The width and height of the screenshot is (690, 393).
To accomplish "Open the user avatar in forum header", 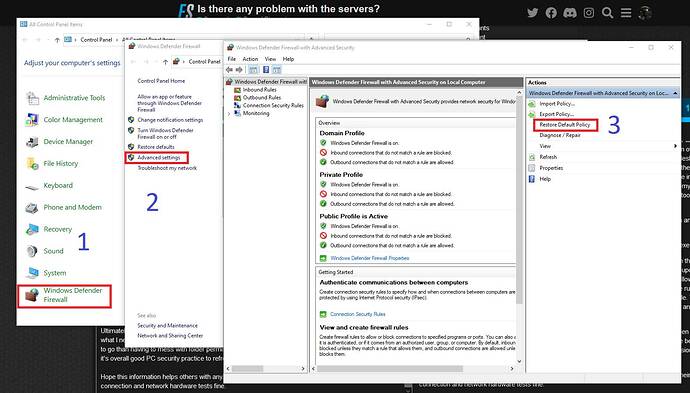I will 645,13.
